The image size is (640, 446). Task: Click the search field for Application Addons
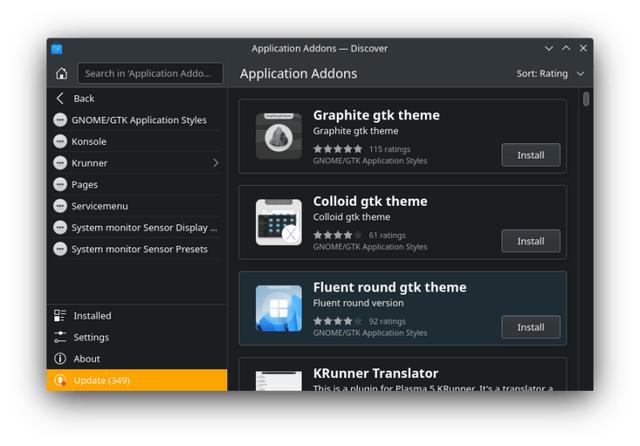pyautogui.click(x=151, y=73)
